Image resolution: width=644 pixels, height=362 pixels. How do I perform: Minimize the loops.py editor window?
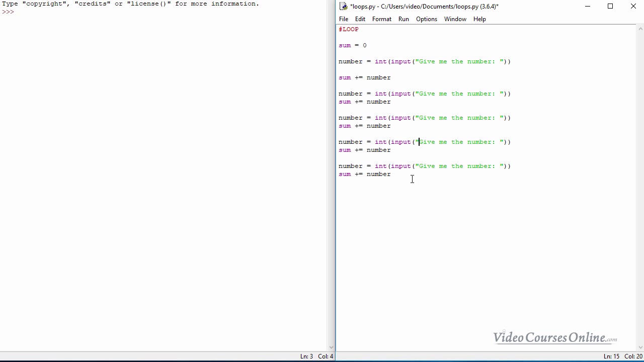[587, 7]
